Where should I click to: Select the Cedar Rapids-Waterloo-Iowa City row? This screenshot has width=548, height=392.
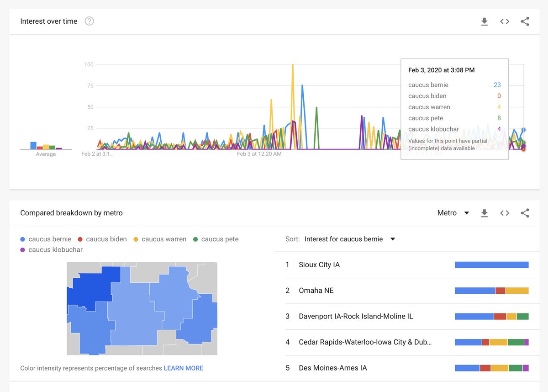coord(407,342)
